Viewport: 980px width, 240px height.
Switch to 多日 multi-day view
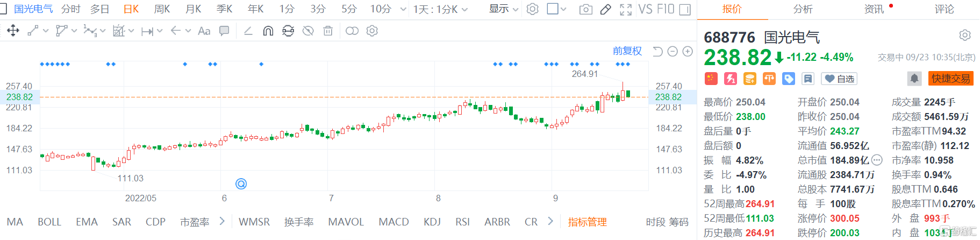[x=100, y=9]
